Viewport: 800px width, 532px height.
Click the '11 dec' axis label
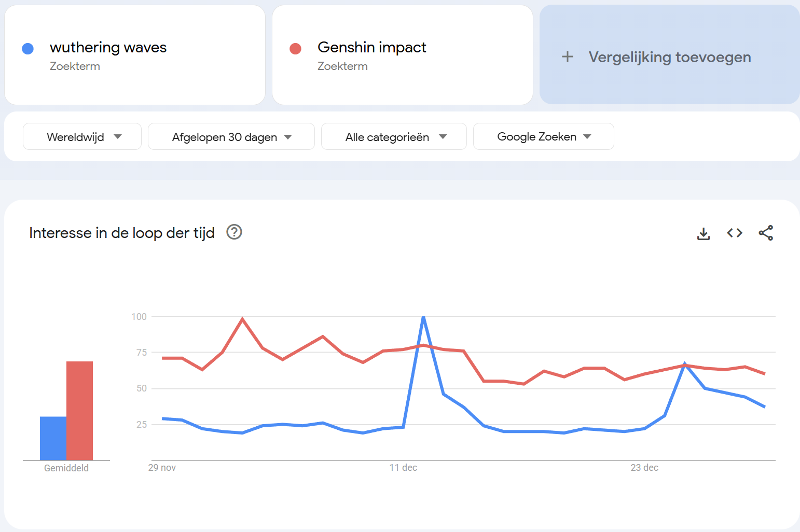[403, 468]
